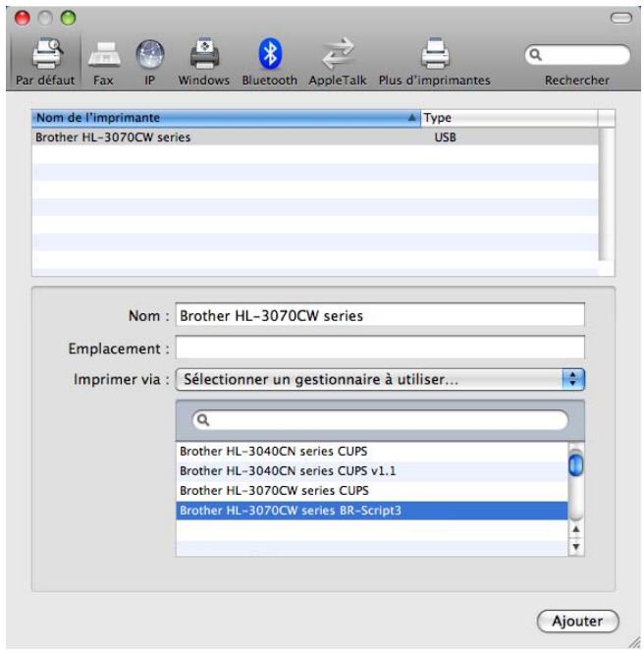Screen dimensions: 644x650
Task: Click the Nom text field
Action: point(380,315)
